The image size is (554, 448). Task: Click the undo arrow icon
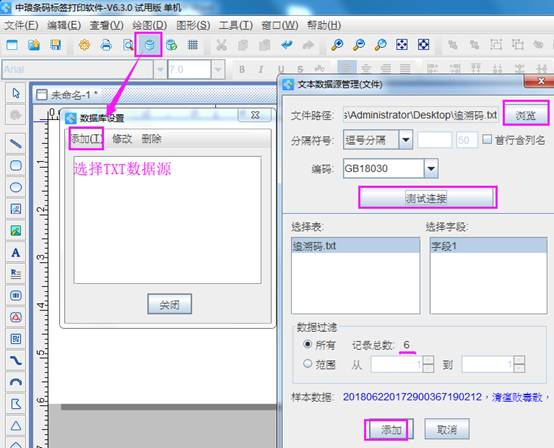coord(287,45)
